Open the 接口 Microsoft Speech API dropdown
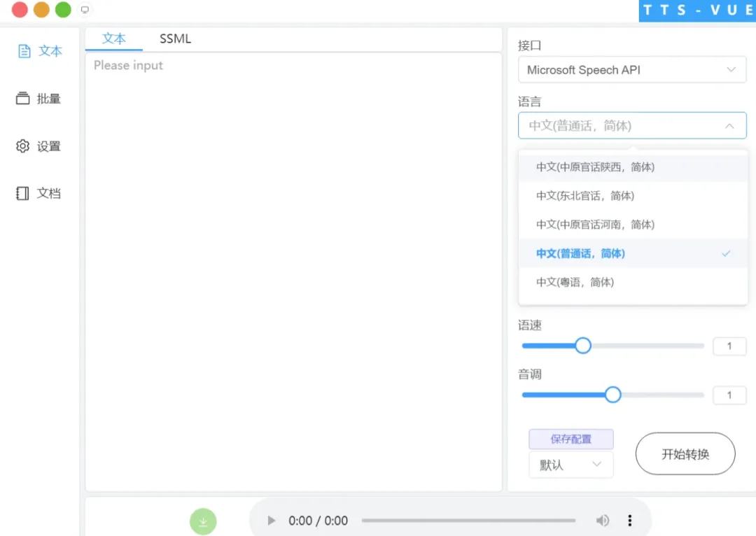756x536 pixels. pos(632,70)
